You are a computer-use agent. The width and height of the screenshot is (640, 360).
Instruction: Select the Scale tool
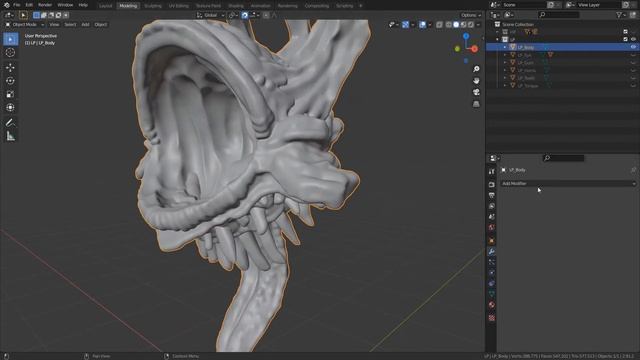click(x=11, y=94)
